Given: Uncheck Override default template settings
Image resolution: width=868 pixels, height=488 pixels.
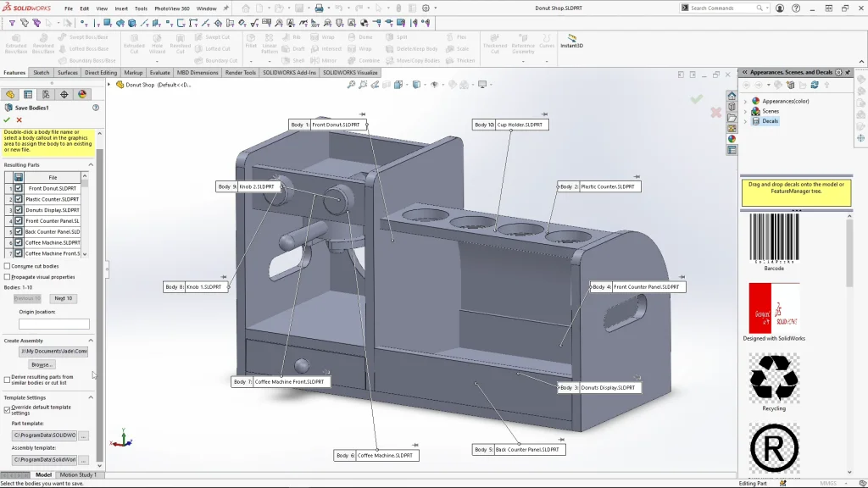Looking at the screenshot, I should 8,410.
